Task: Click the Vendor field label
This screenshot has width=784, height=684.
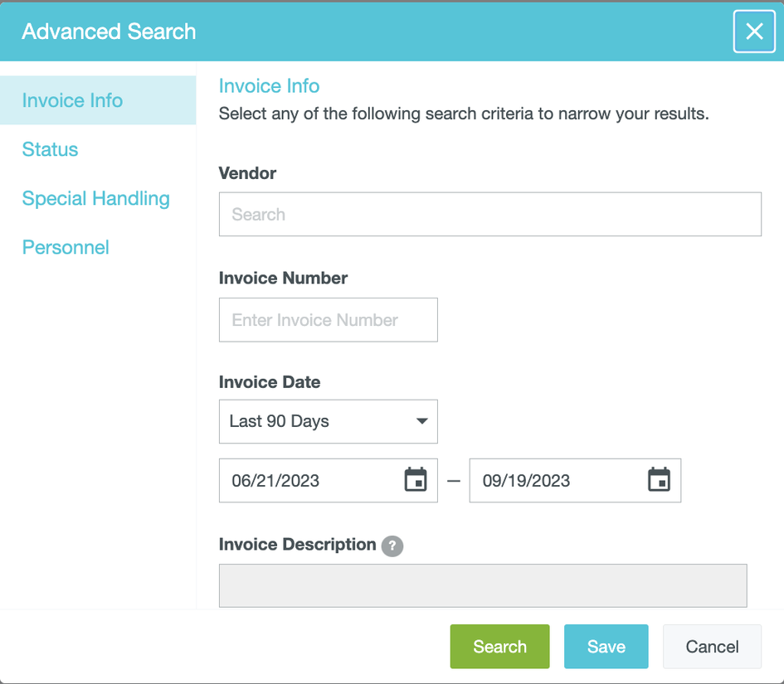Action: pyautogui.click(x=247, y=173)
